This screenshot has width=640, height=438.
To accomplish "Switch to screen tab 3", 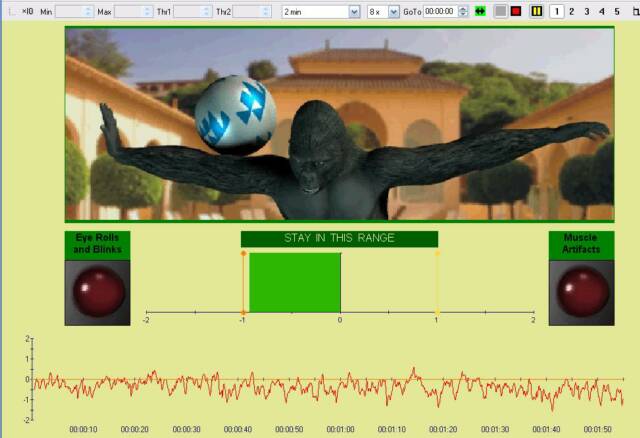I will click(587, 11).
